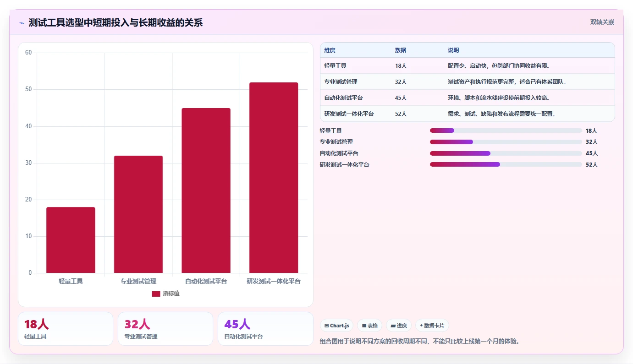Screen dimensions: 633x364
Task: Click the 轻量工具 progress bar
Action: tap(506, 130)
